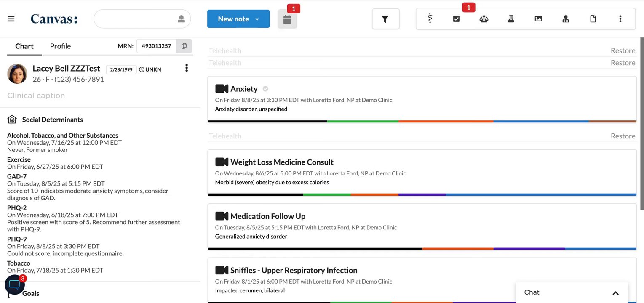Select the Chart tab

point(24,46)
